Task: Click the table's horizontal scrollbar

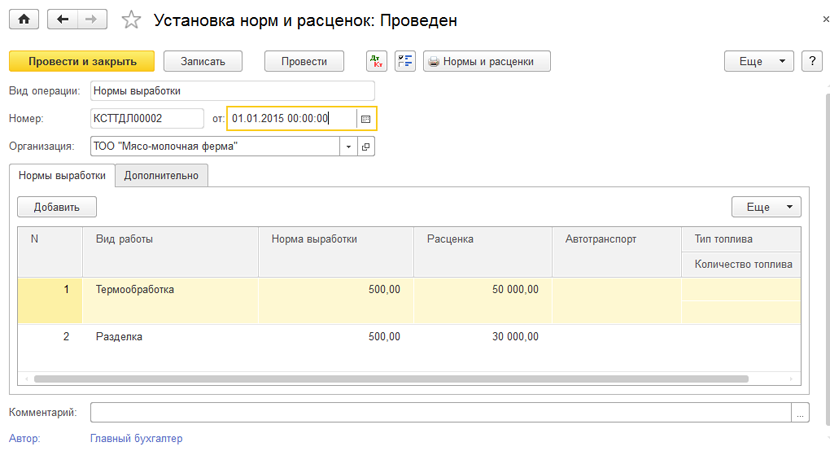Action: (x=391, y=379)
